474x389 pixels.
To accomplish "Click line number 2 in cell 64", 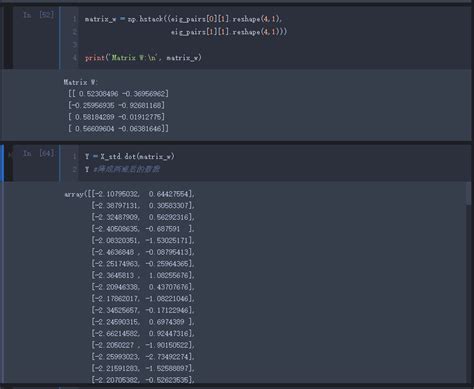I will (x=75, y=169).
